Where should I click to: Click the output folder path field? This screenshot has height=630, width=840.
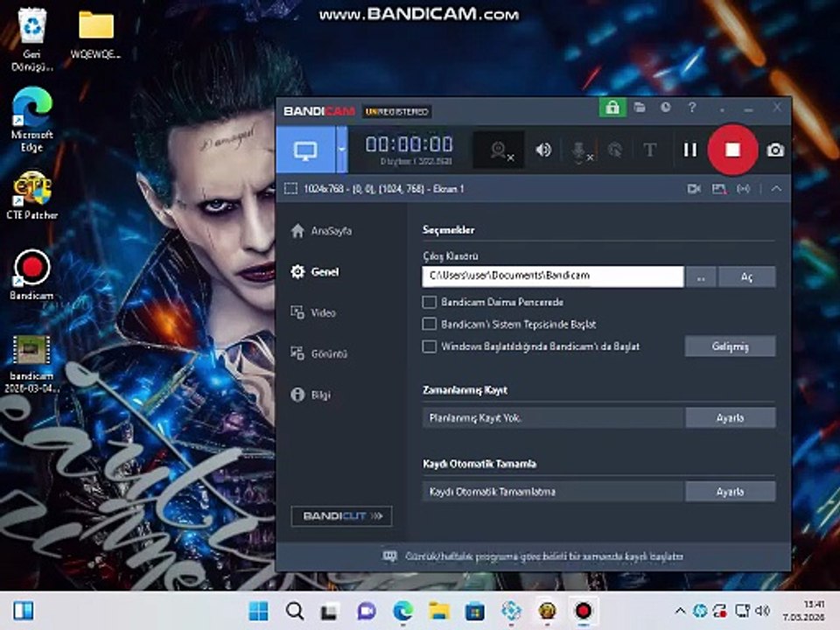[x=553, y=276]
